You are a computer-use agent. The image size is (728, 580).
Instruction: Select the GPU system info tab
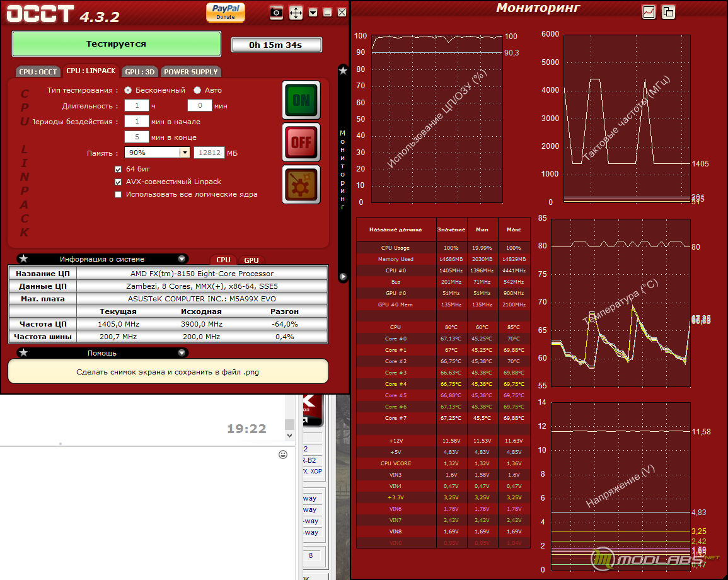[251, 260]
